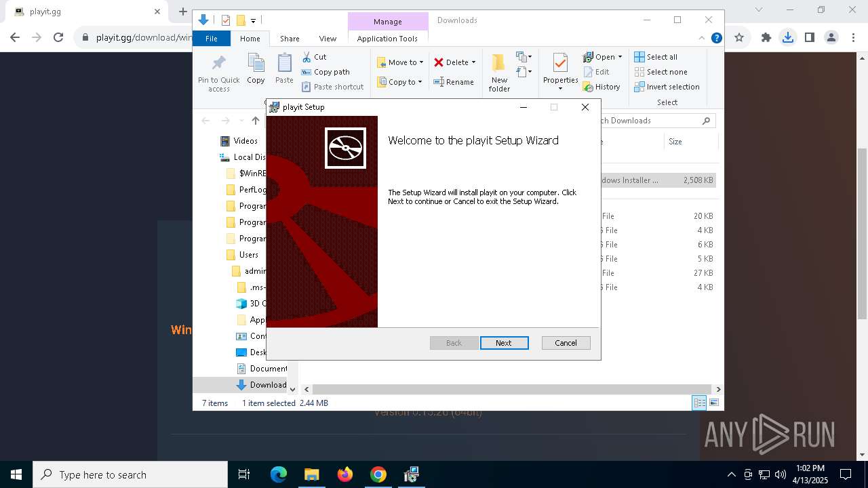Collapse the Explorer ribbon chevron
The width and height of the screenshot is (868, 488).
pos(702,39)
